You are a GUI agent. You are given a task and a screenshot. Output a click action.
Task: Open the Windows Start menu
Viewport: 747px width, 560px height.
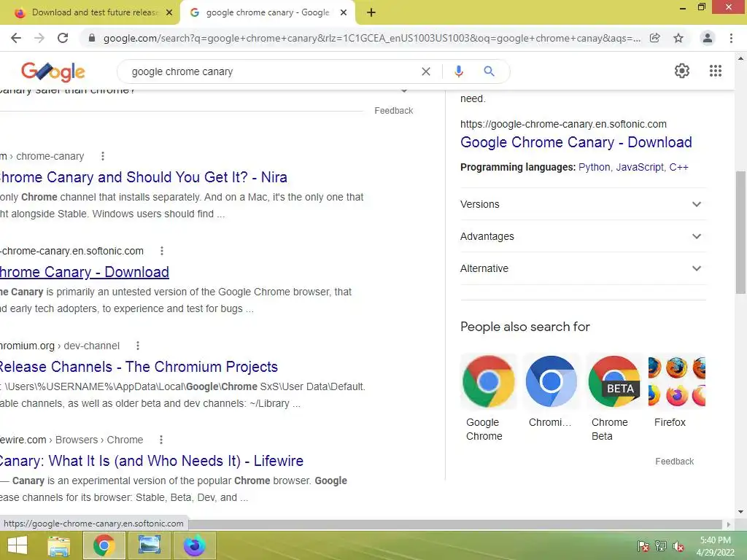click(18, 545)
